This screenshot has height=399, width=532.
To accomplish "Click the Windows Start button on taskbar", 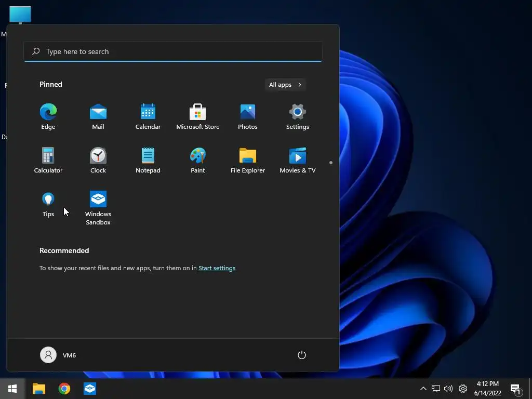I will pos(12,389).
